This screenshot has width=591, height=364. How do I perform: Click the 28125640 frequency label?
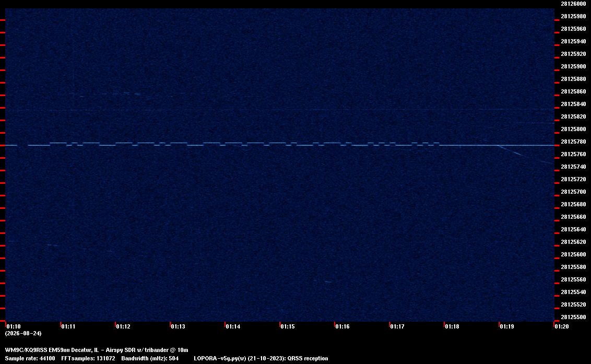click(x=573, y=229)
